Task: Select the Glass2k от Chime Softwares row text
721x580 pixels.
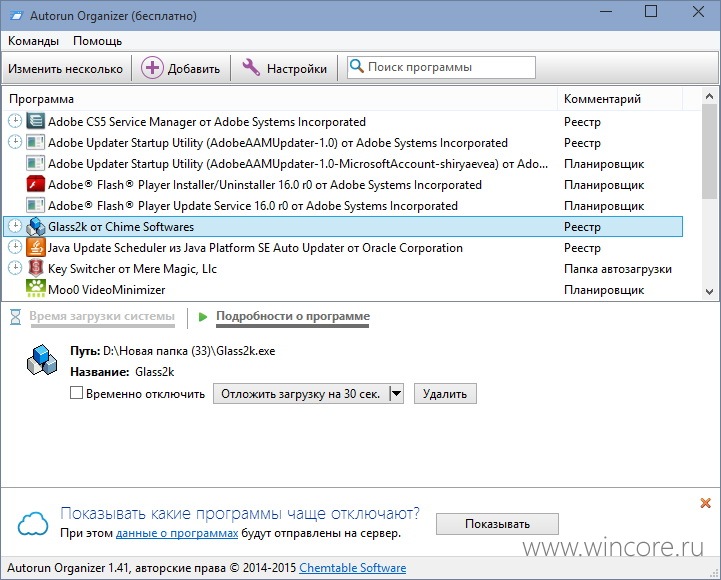Action: pos(121,227)
